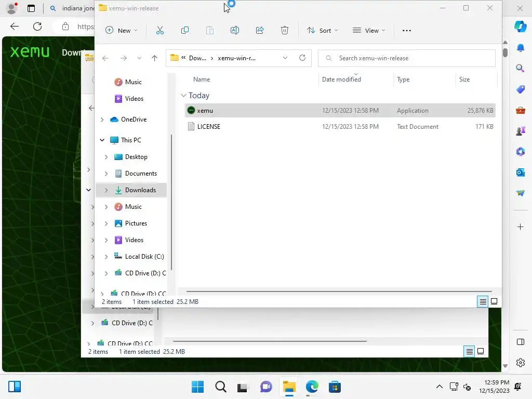Open the taskbar clock and date
Viewport: 532px width, 399px height.
click(x=494, y=387)
